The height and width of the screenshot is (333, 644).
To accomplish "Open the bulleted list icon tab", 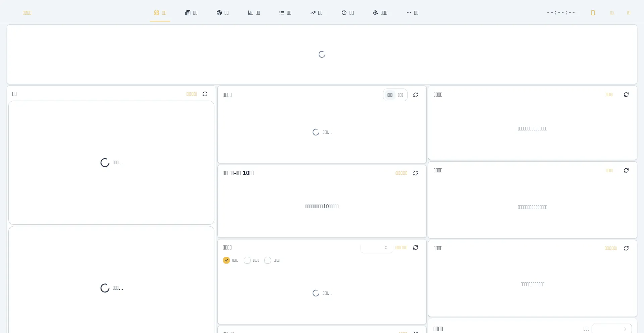I will coord(285,13).
